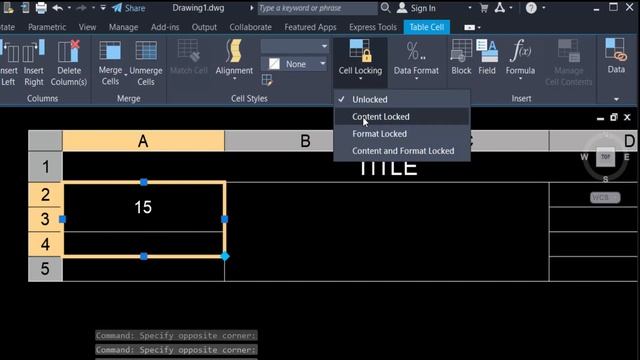Click the None fill color swatch
Image resolution: width=640 pixels, height=360 pixels.
(274, 64)
